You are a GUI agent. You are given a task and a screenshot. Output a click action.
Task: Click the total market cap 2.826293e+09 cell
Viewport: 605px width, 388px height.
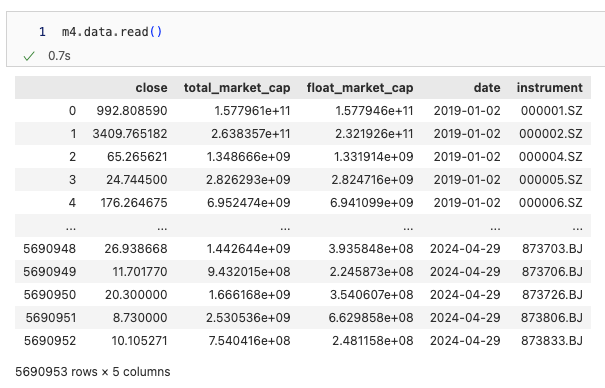(x=248, y=180)
